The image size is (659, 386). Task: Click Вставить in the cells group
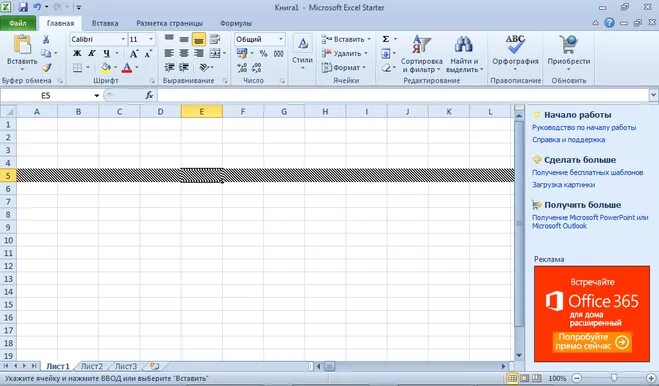click(345, 39)
